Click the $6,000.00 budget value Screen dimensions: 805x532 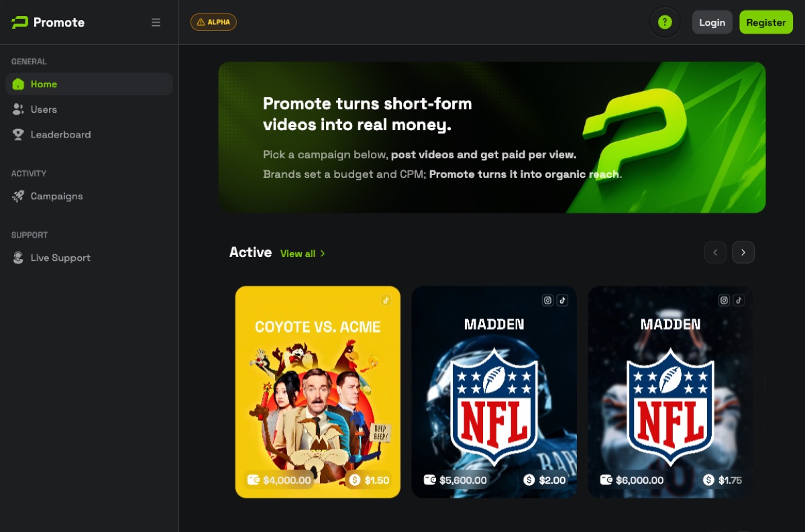[x=639, y=480]
